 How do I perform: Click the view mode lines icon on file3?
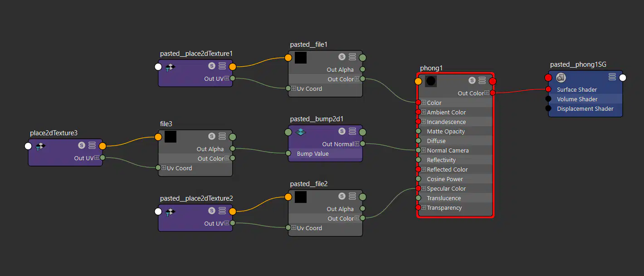coord(222,136)
